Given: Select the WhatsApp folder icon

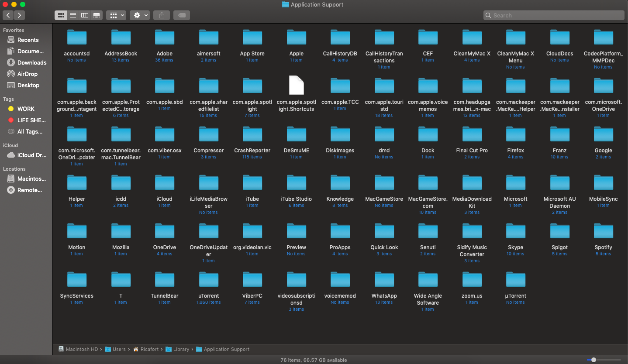Looking at the screenshot, I should (x=384, y=280).
